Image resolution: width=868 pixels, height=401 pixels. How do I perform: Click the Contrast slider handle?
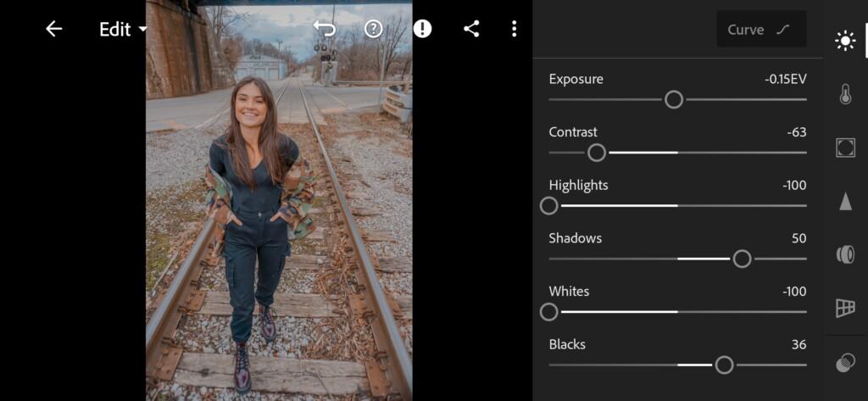pyautogui.click(x=596, y=153)
